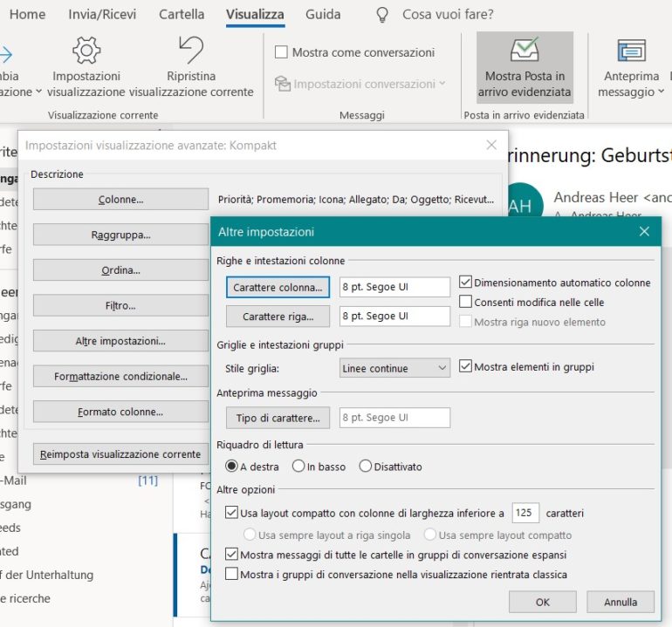Image resolution: width=672 pixels, height=627 pixels.
Task: Open the Home tab
Action: coord(27,14)
